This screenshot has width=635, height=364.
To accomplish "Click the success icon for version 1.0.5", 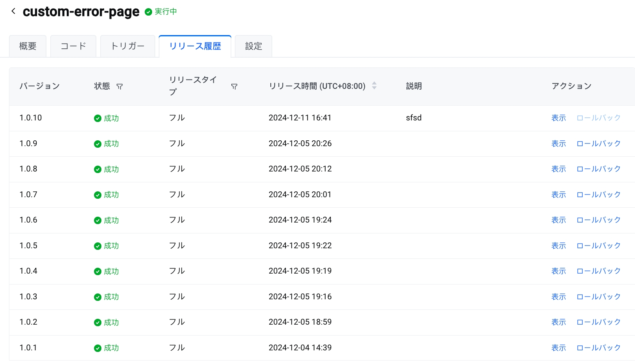I will pos(98,246).
